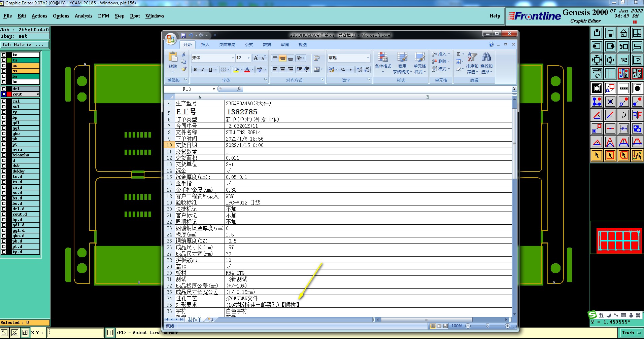This screenshot has height=339, width=644.
Task: Open the 条件格式 dropdown
Action: pyautogui.click(x=383, y=63)
